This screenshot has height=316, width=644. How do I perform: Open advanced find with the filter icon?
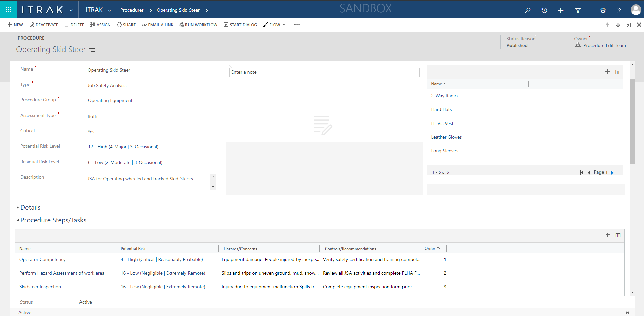578,10
